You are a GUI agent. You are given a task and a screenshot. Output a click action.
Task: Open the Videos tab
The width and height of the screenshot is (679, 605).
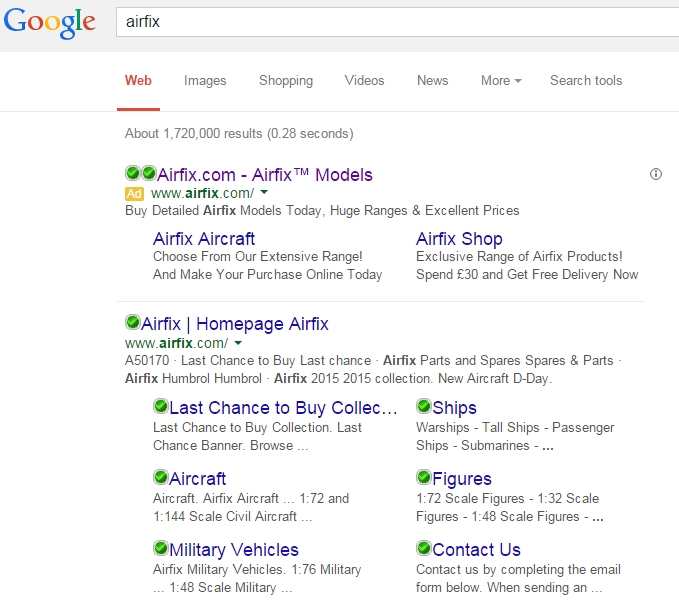point(364,81)
